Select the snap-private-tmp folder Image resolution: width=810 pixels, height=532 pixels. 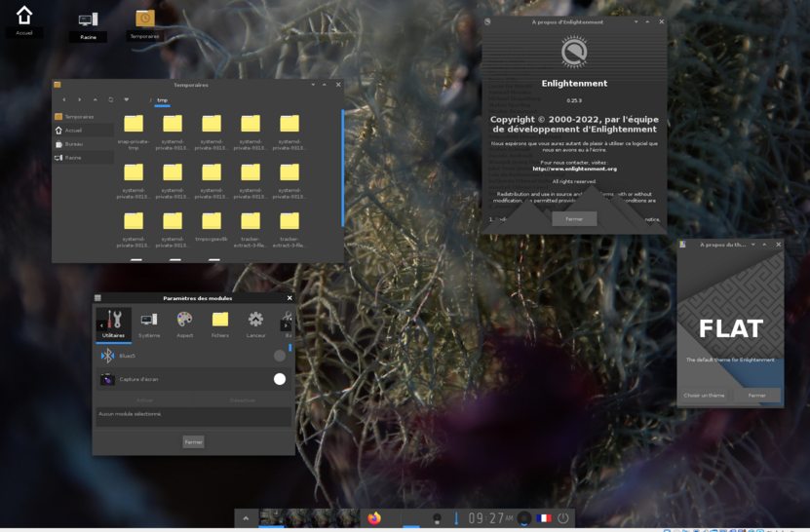(134, 133)
